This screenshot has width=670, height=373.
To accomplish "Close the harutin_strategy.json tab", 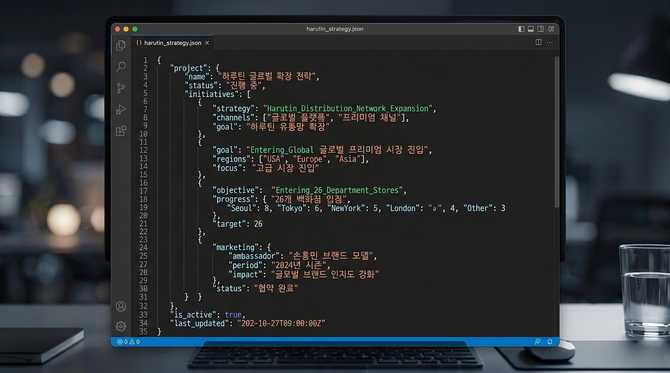I will pos(208,43).
